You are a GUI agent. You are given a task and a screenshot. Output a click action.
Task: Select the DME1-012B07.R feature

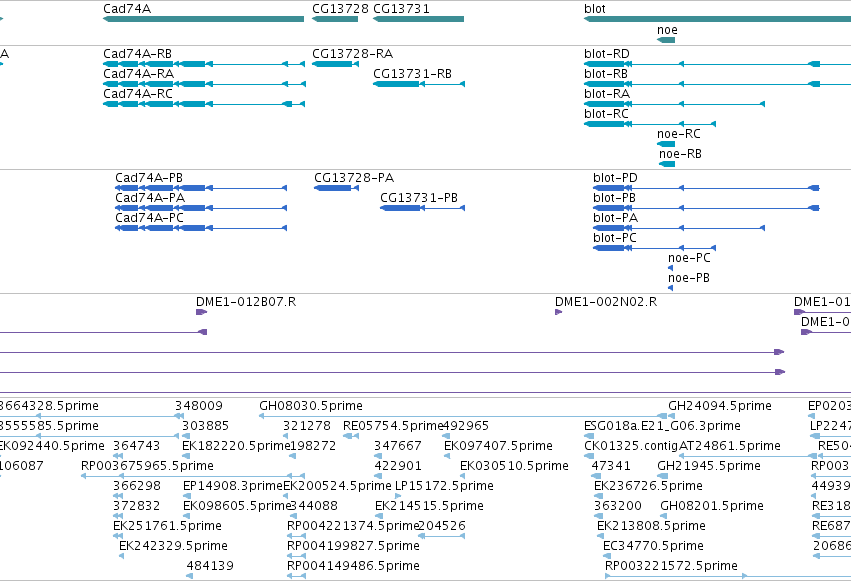pyautogui.click(x=201, y=312)
